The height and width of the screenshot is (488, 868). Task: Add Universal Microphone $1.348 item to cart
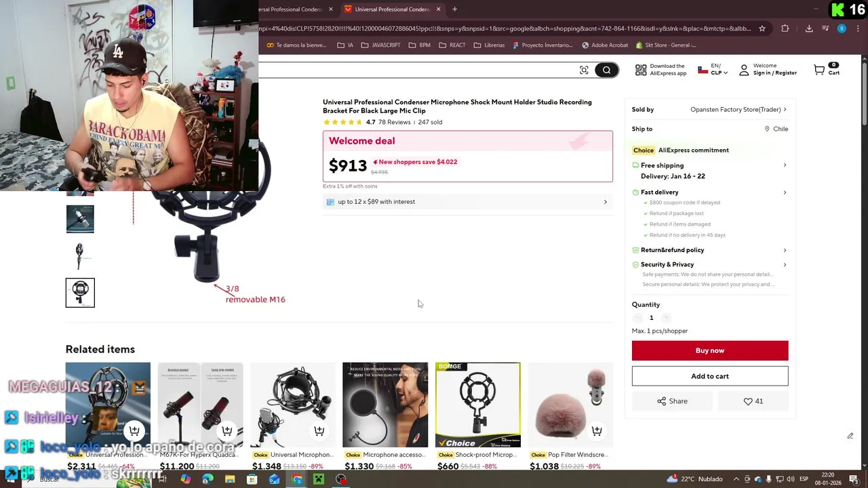pyautogui.click(x=319, y=430)
